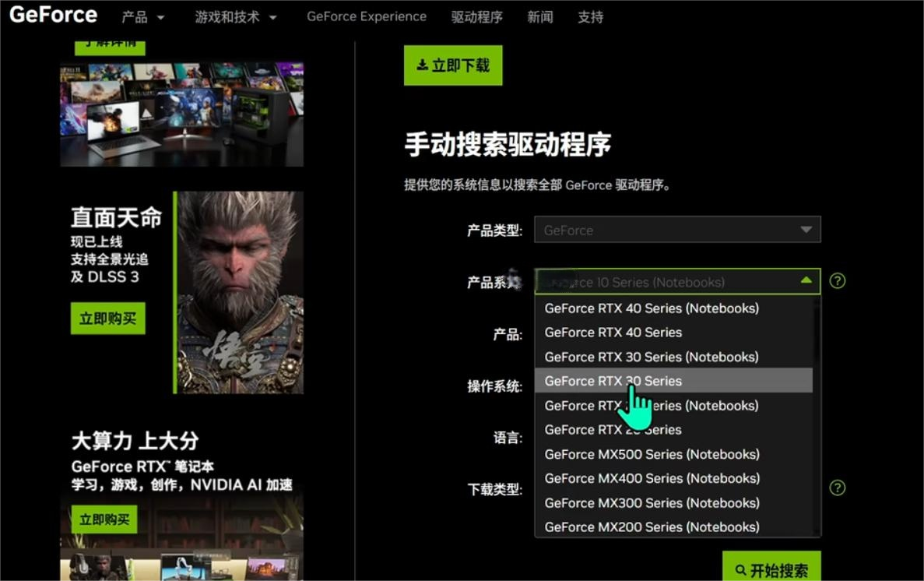Select GeForce RTX 40 Series (Notebooks)
Screen dimensions: 924x581
click(x=651, y=308)
